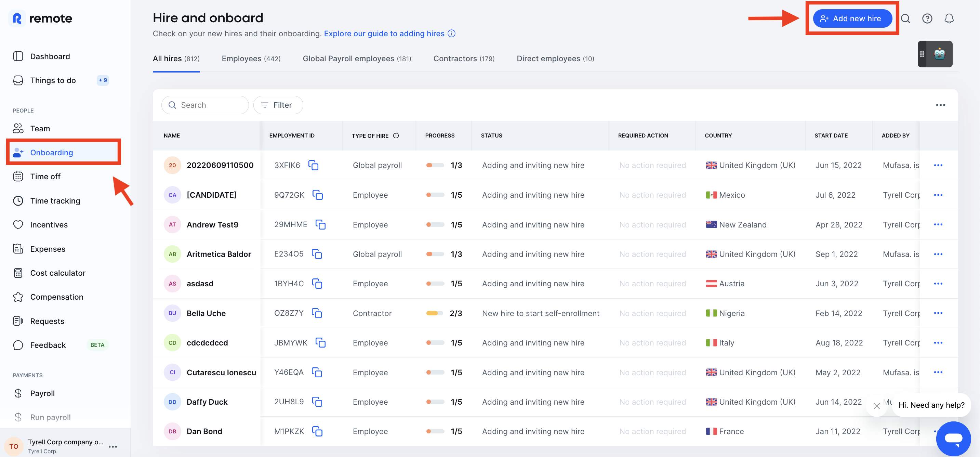This screenshot has height=457, width=980.
Task: Select Compensation in the sidebar
Action: point(56,297)
